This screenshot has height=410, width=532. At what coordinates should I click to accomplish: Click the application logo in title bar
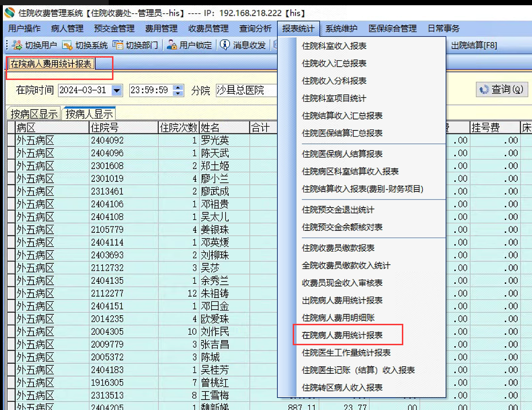point(10,12)
